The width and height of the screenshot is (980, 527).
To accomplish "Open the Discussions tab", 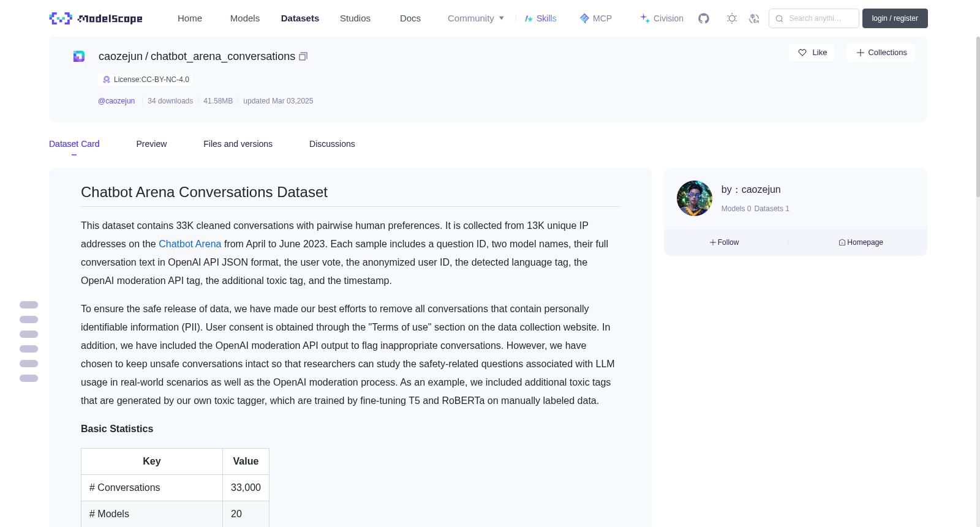I will coord(332,144).
